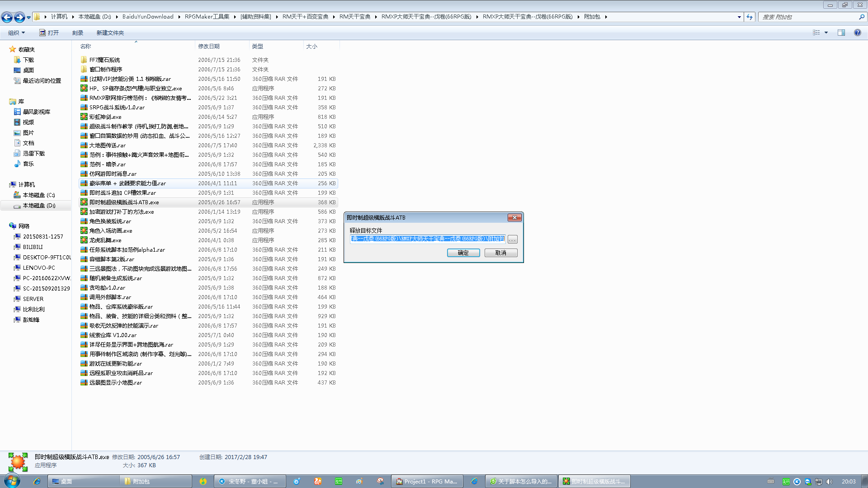Click the BaiduYunDownload breadcrumb
This screenshot has width=868, height=488.
[148, 17]
